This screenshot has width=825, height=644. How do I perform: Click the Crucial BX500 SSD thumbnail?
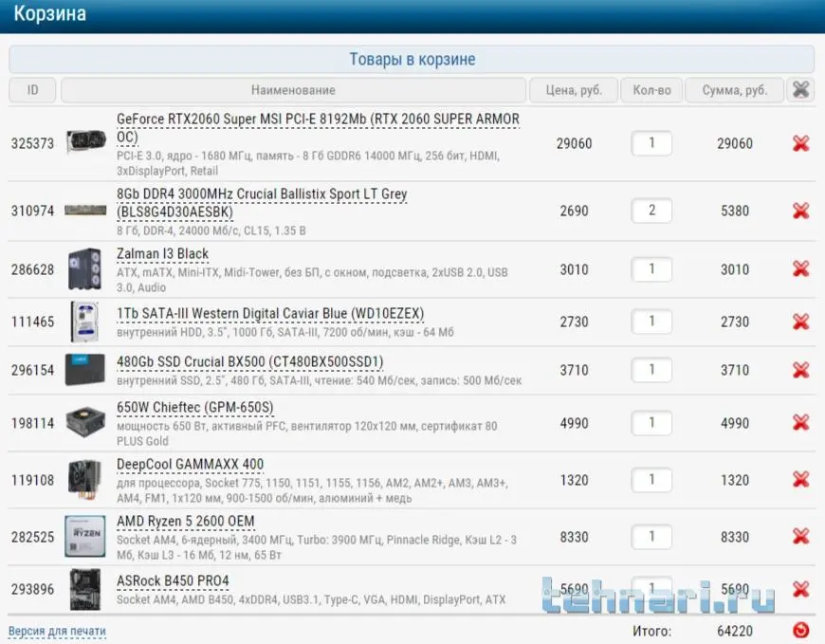[84, 370]
